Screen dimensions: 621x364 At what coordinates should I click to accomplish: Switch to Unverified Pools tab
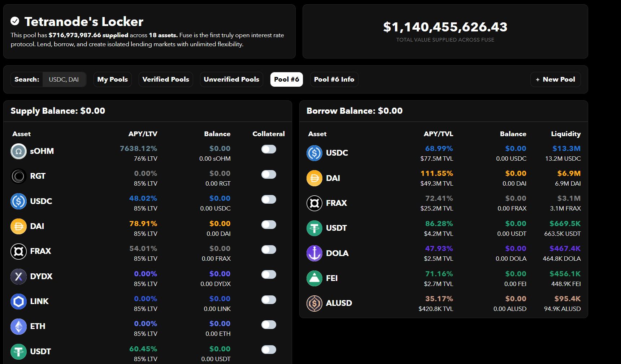pos(231,79)
